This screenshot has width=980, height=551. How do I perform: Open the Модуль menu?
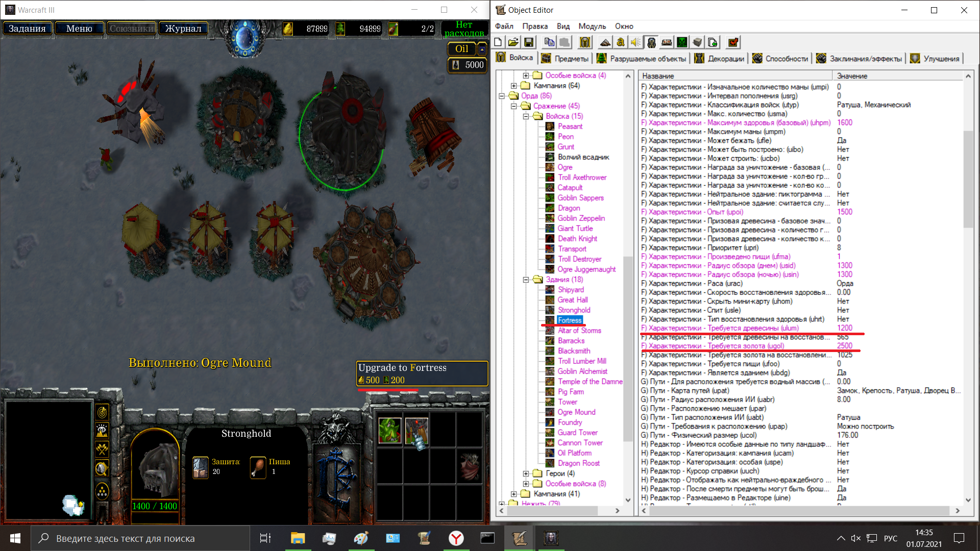tap(592, 26)
